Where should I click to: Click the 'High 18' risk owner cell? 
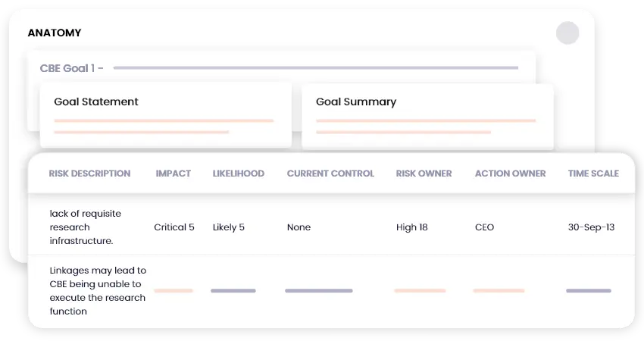click(414, 227)
